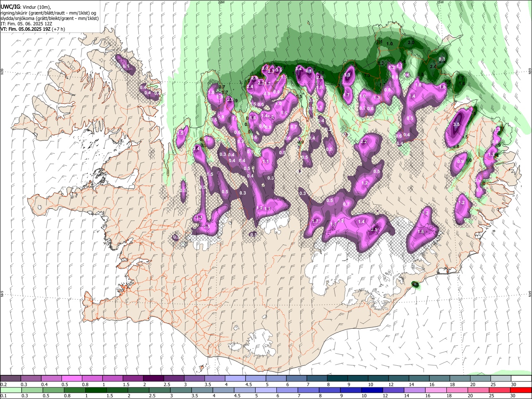Click the lavender 4–4.5 swatch, top legend row
The width and height of the screenshot is (532, 399).
[235, 379]
